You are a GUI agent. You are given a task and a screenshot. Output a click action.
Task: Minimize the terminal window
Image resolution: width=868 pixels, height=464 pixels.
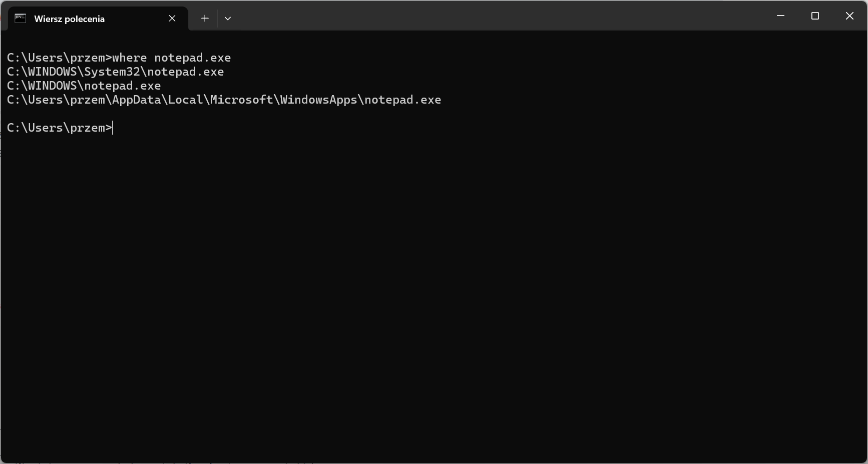click(x=780, y=16)
